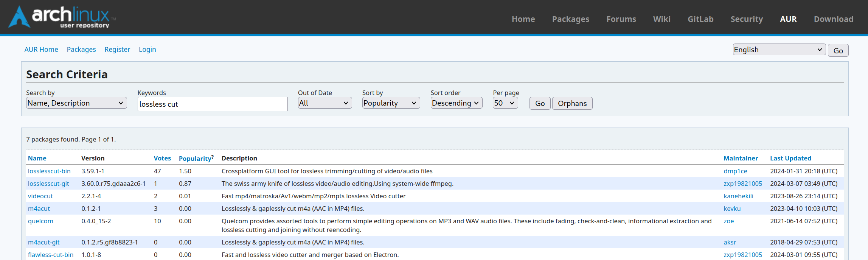Open the Home nav item

point(523,19)
